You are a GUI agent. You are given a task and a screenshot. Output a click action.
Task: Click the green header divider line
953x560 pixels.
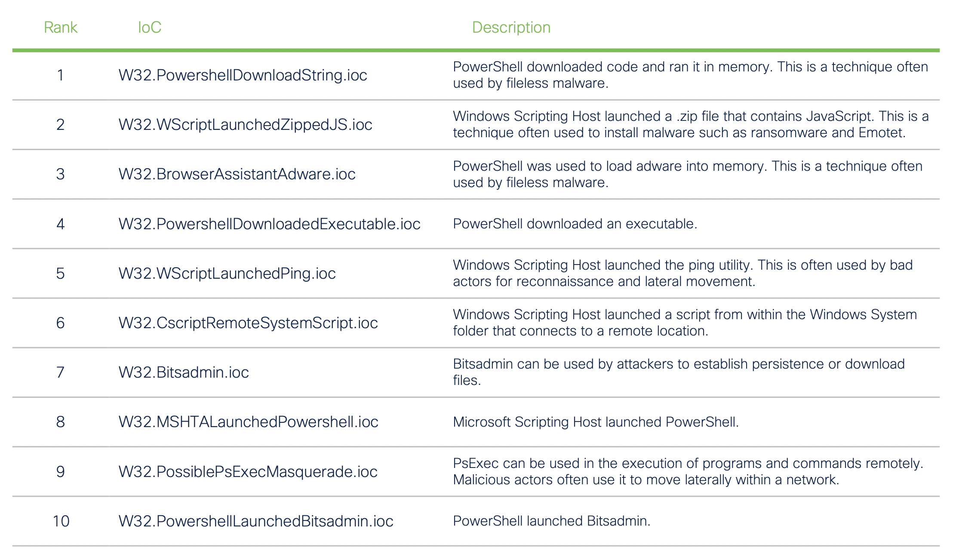pyautogui.click(x=476, y=50)
